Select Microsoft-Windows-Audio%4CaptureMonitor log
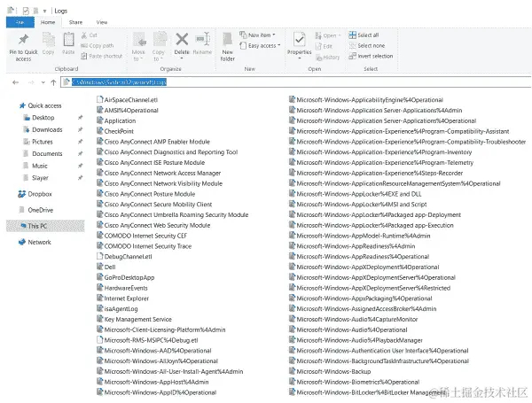This screenshot has height=403, width=532. click(x=354, y=319)
